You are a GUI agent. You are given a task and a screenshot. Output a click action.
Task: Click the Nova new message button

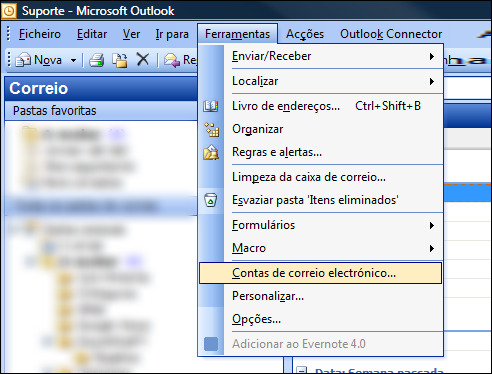pyautogui.click(x=39, y=60)
